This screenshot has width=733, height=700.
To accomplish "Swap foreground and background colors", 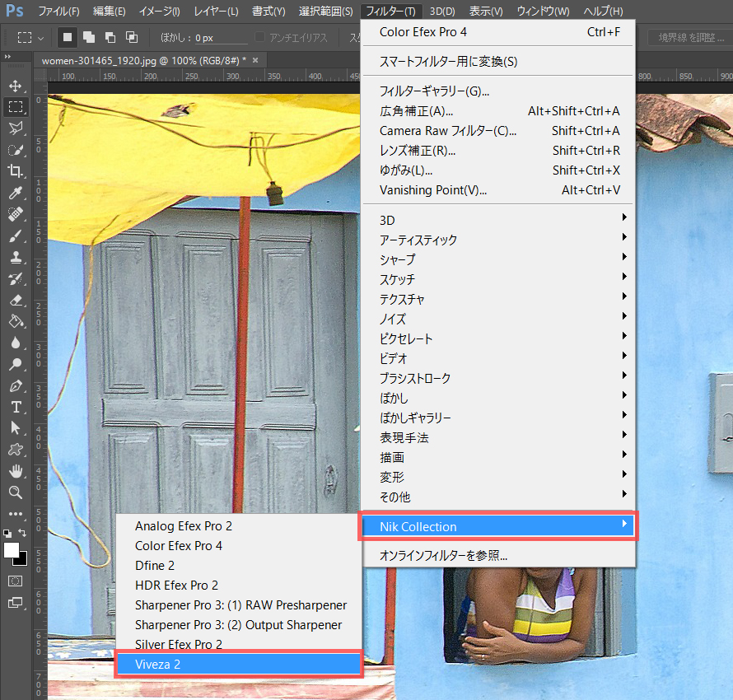I will [22, 533].
